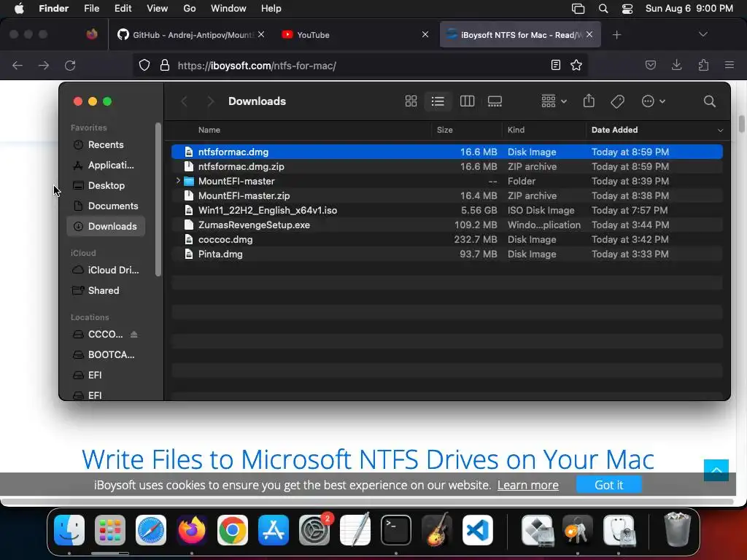
Task: Switch Finder to column view
Action: coord(467,101)
